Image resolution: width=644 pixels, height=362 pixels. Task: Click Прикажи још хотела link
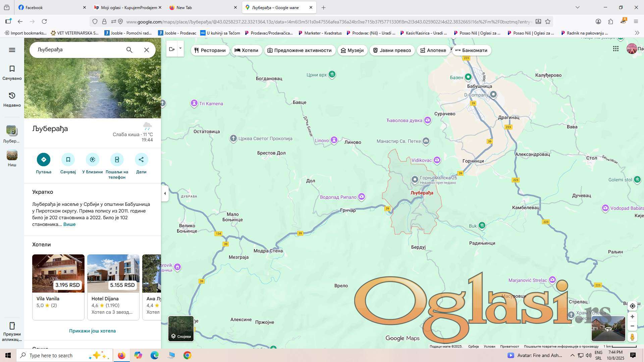click(92, 331)
